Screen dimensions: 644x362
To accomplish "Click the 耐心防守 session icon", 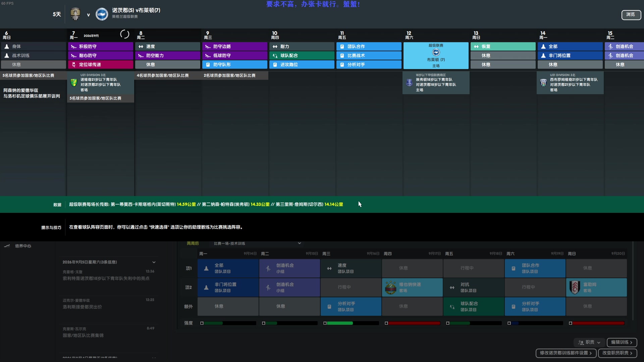I will tap(74, 56).
